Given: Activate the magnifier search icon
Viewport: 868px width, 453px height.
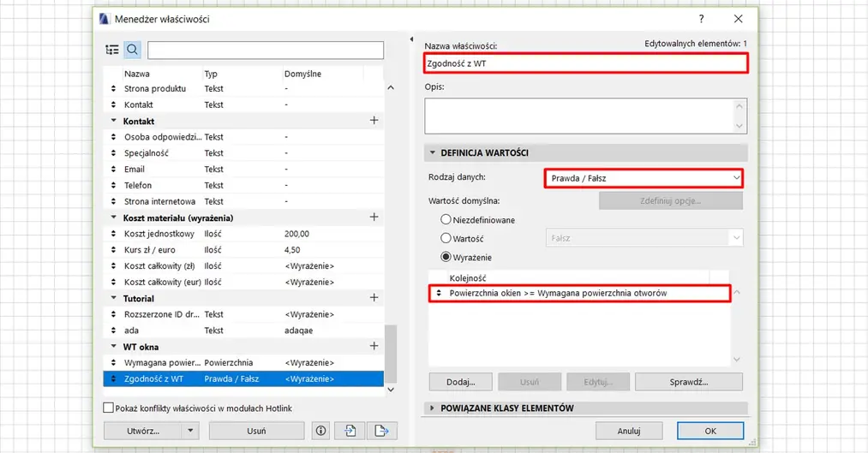Looking at the screenshot, I should [132, 50].
